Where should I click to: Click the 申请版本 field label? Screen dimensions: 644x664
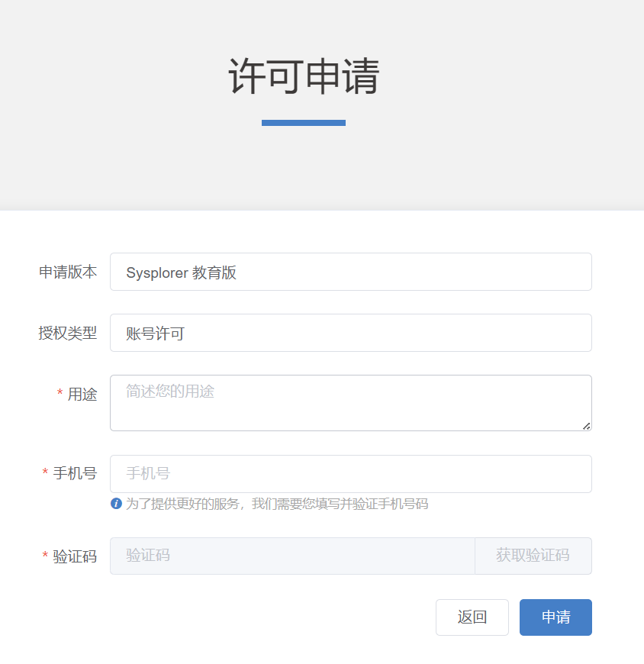68,272
